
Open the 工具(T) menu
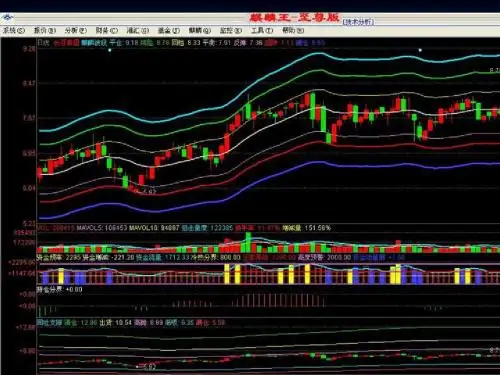pos(262,30)
